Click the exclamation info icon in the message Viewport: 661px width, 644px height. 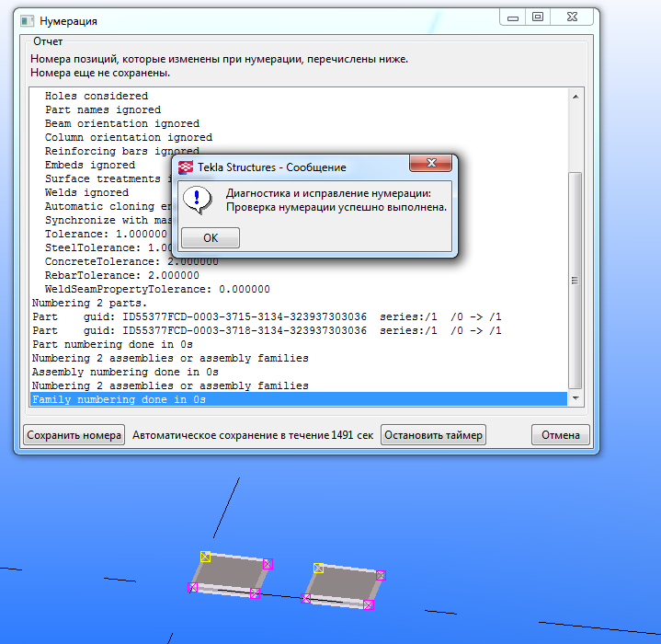197,200
